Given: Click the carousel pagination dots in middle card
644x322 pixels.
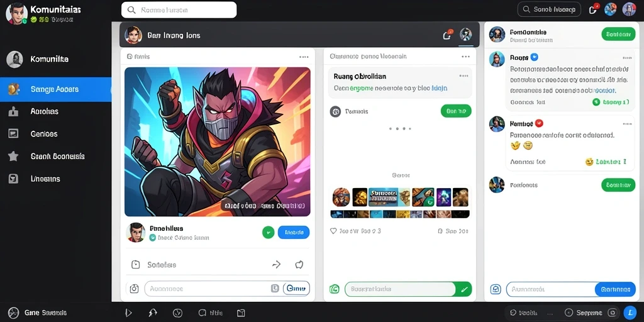Looking at the screenshot, I should [400, 128].
